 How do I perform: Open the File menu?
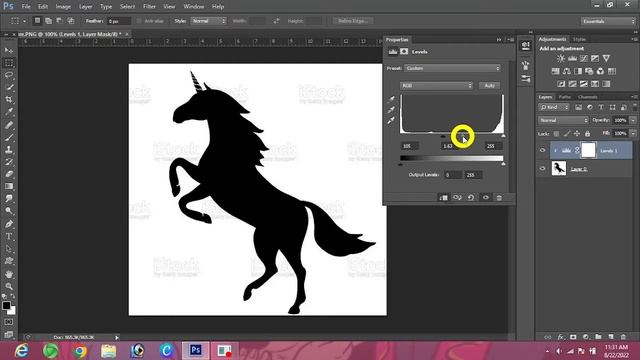point(26,7)
